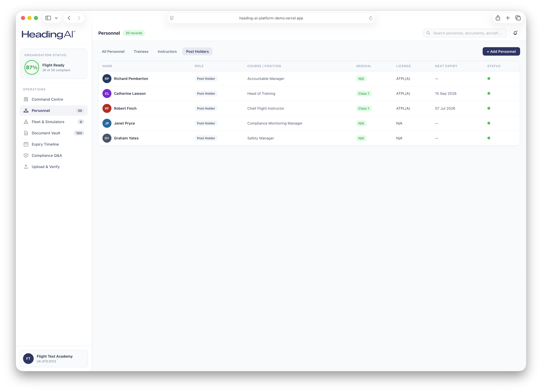Open Compliance Q&A
Screen dimensions: 542x392
tap(47, 155)
